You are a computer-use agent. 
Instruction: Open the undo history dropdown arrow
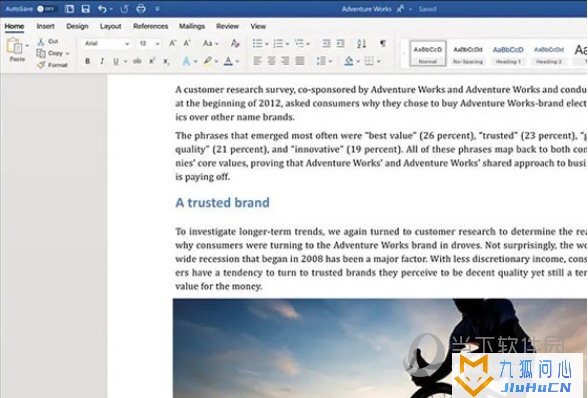click(111, 9)
